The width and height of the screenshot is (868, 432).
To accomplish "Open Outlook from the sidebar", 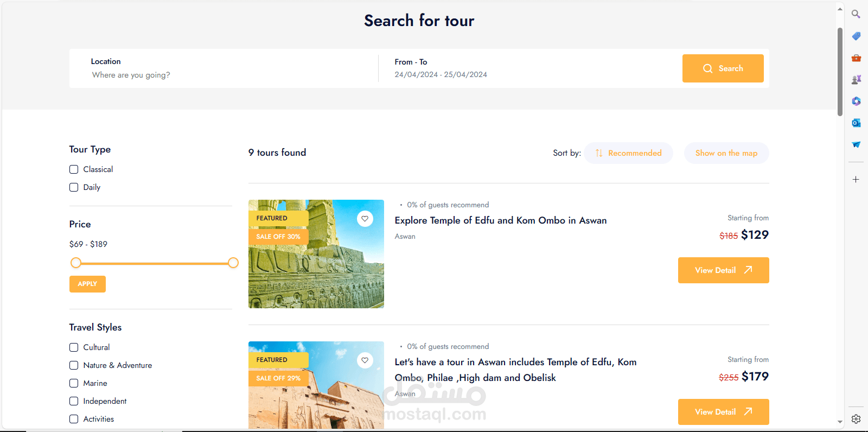I will pos(856,123).
